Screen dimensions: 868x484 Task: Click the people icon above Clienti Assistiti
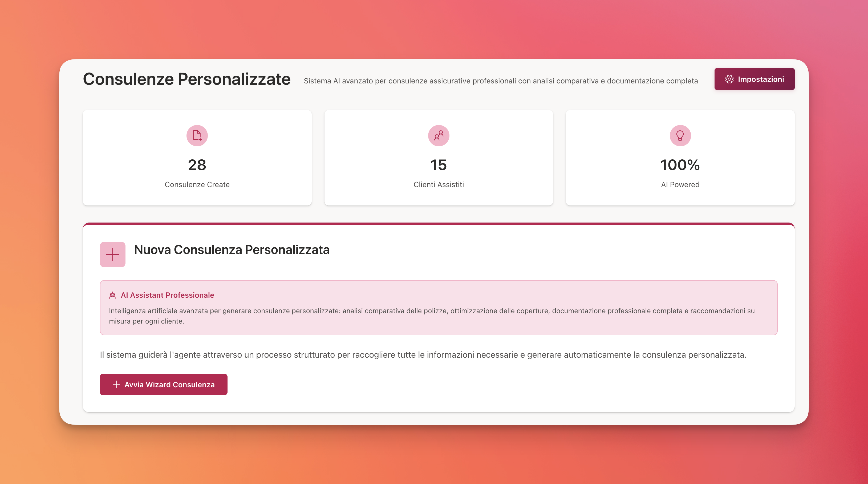439,136
